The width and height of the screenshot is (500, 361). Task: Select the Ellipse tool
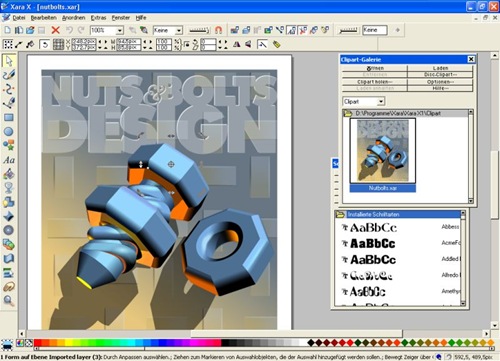tap(9, 131)
